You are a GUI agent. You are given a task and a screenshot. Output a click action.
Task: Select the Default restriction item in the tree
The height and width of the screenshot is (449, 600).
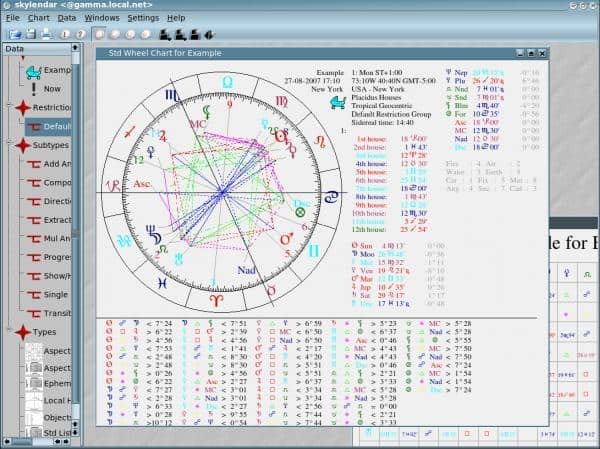(x=48, y=127)
